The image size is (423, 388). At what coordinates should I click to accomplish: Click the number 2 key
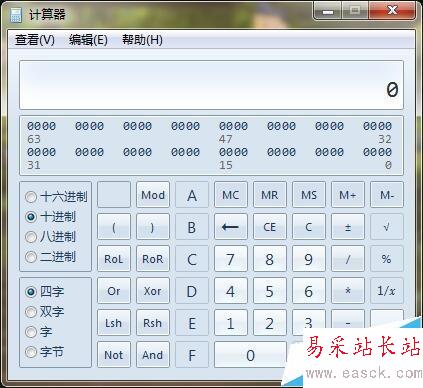[270, 323]
